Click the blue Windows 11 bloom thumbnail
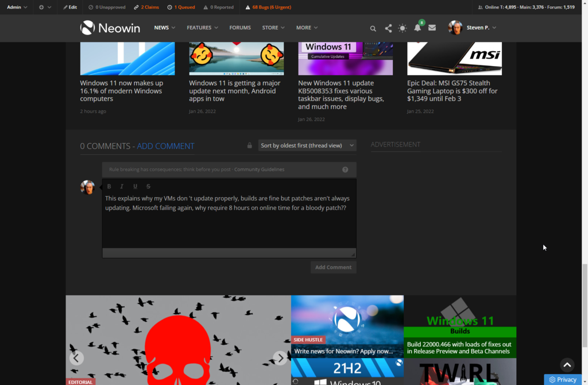 [127, 59]
